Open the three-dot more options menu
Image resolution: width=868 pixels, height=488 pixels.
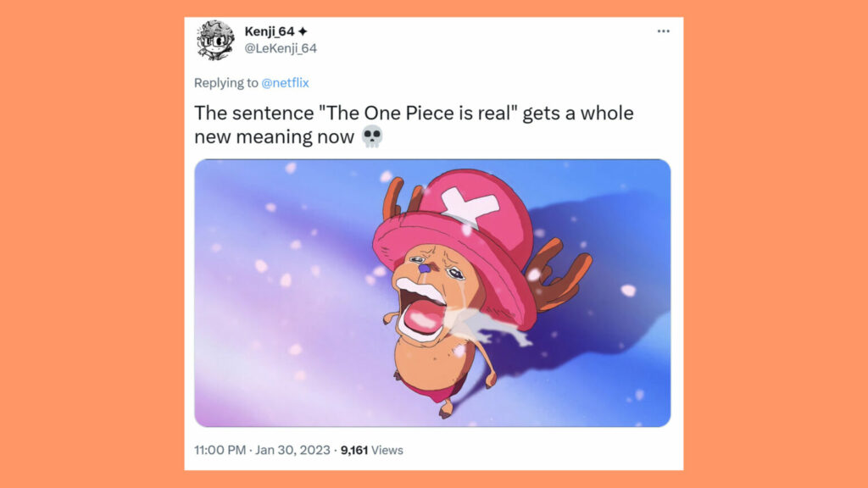tap(663, 31)
